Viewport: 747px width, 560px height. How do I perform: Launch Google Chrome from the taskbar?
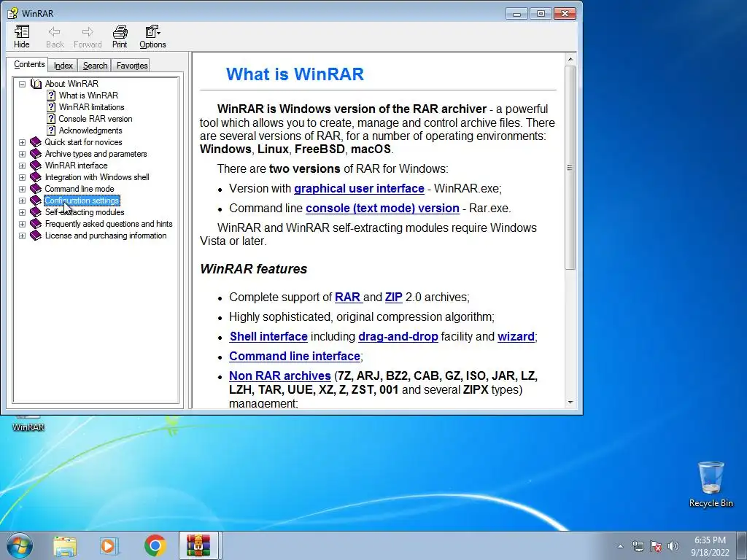click(155, 545)
